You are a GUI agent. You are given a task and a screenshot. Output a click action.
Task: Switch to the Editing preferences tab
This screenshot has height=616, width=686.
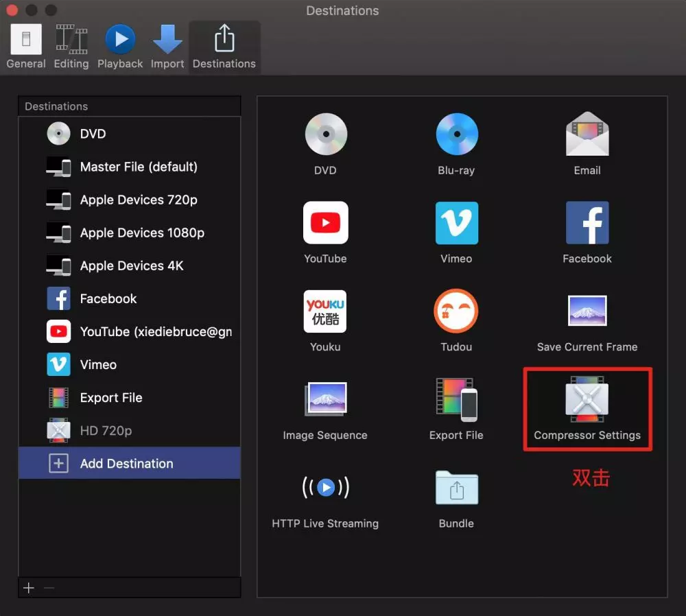[x=71, y=47]
